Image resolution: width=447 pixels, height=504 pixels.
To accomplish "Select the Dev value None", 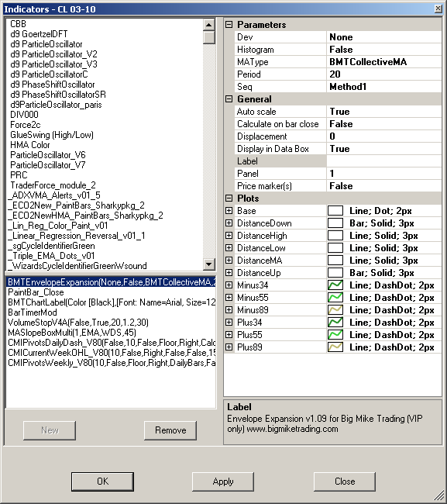I will point(384,37).
